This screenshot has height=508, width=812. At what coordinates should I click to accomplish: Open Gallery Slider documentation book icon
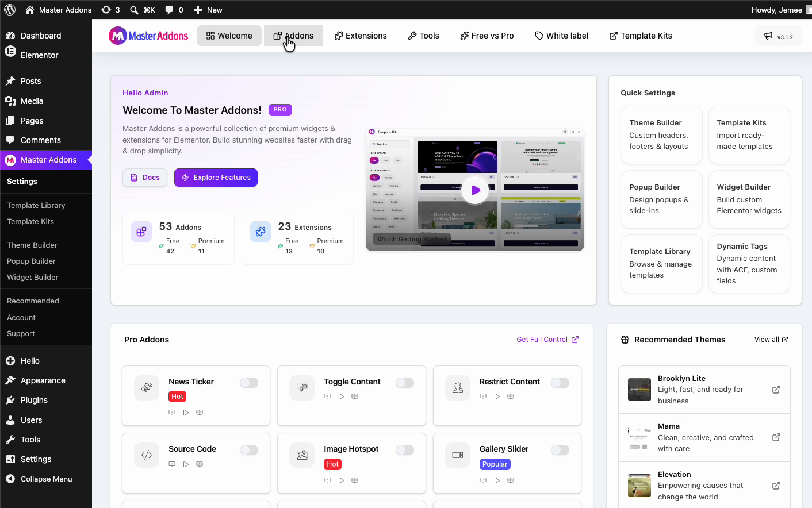(x=511, y=480)
